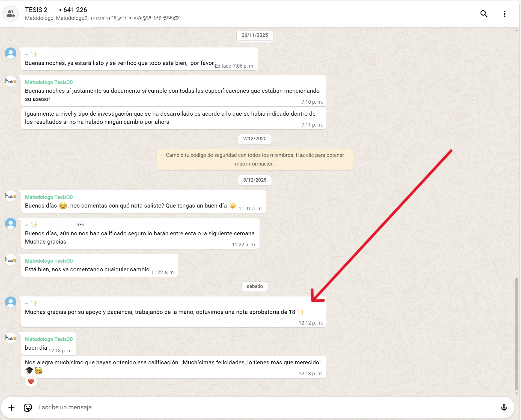This screenshot has height=420, width=521.
Task: Select message 'Nos alegra muchísimo que hayas obtenido'
Action: [x=174, y=367]
